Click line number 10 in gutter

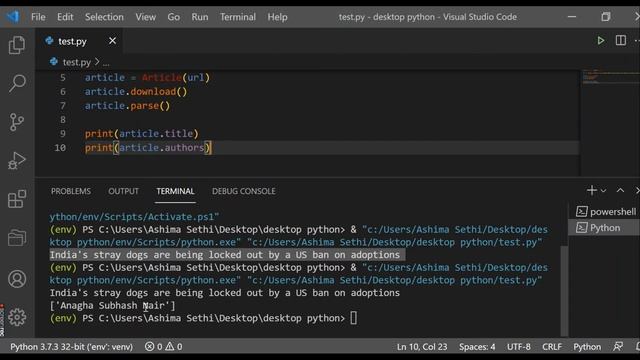pyautogui.click(x=60, y=148)
